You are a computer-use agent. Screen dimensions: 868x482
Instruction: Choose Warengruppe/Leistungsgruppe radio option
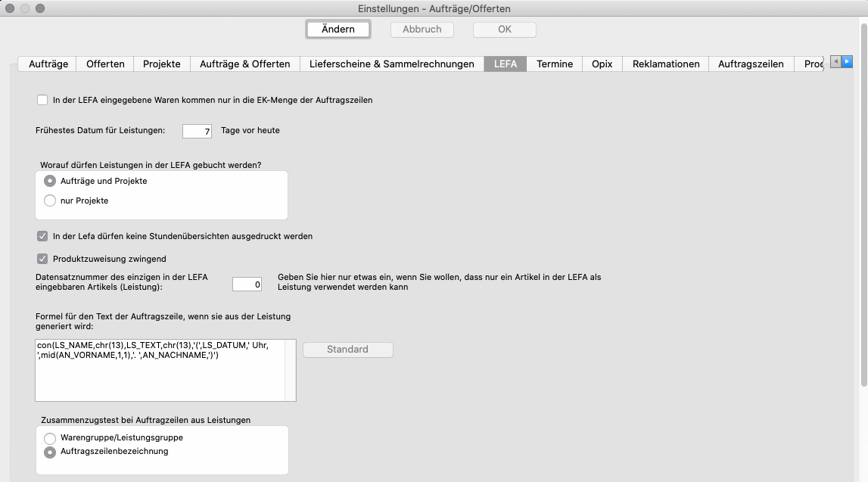click(x=50, y=437)
